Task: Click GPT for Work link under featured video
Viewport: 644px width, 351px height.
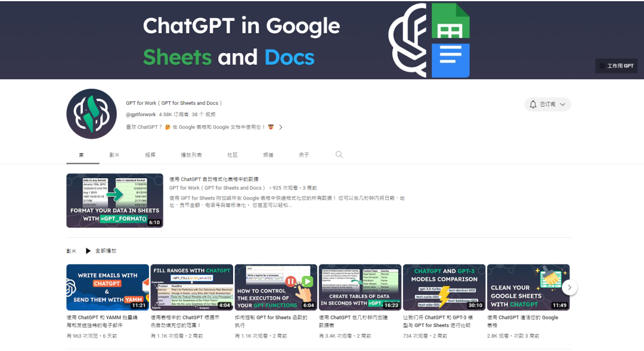Action: click(x=217, y=188)
